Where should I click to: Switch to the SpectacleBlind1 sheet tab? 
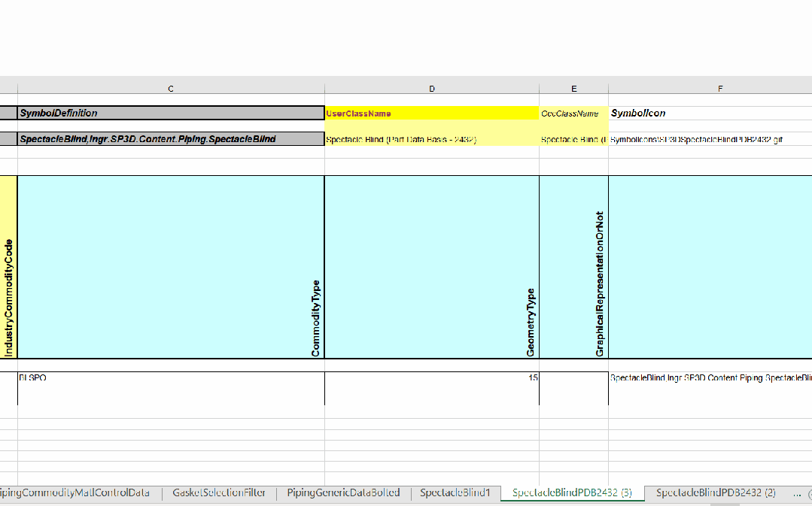click(455, 493)
